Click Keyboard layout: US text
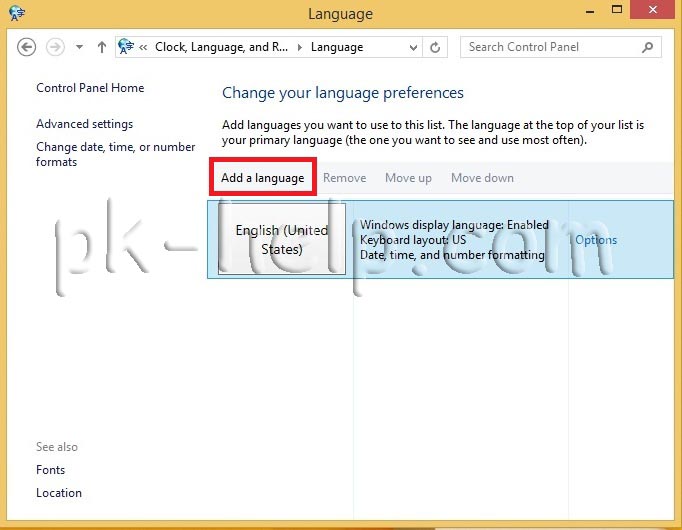Viewport: 682px width, 530px height. pyautogui.click(x=413, y=240)
